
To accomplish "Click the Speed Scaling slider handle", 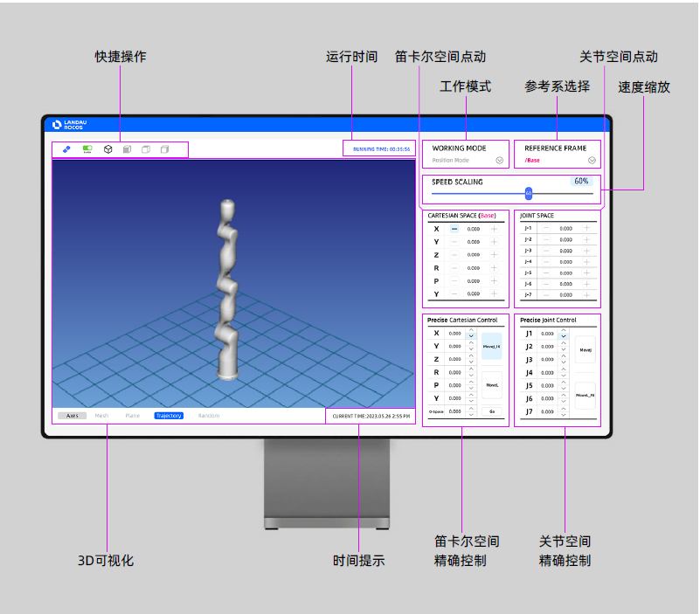I will point(529,193).
